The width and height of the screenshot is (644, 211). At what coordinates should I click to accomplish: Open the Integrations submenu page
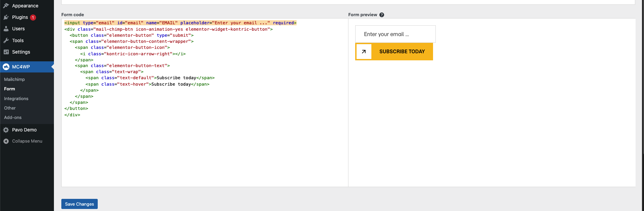(x=16, y=99)
